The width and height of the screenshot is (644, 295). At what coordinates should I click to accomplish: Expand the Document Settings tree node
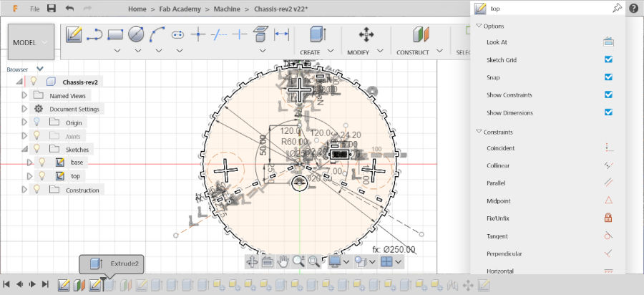(x=24, y=109)
